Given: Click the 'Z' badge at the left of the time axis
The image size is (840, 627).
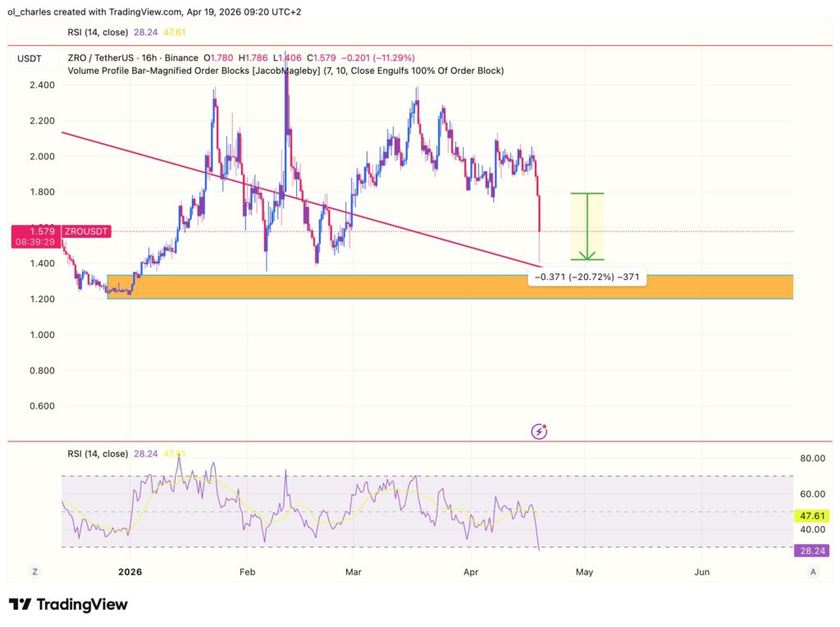Looking at the screenshot, I should 34,571.
